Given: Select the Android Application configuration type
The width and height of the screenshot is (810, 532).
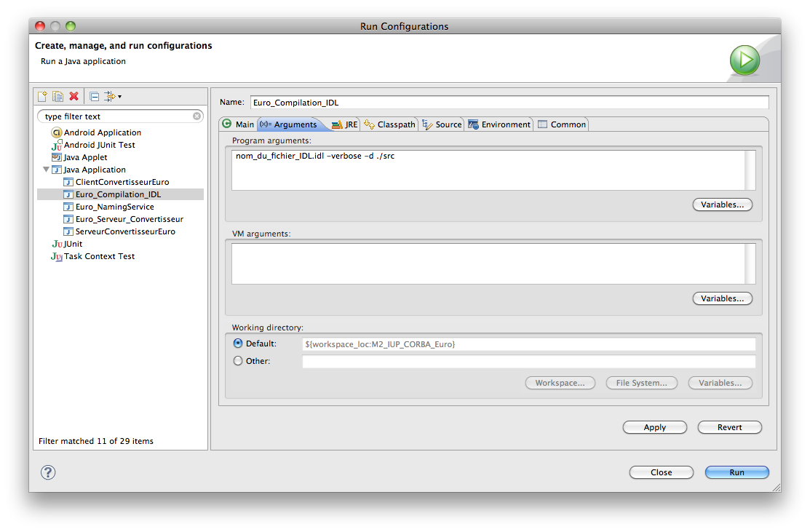Looking at the screenshot, I should (x=102, y=132).
